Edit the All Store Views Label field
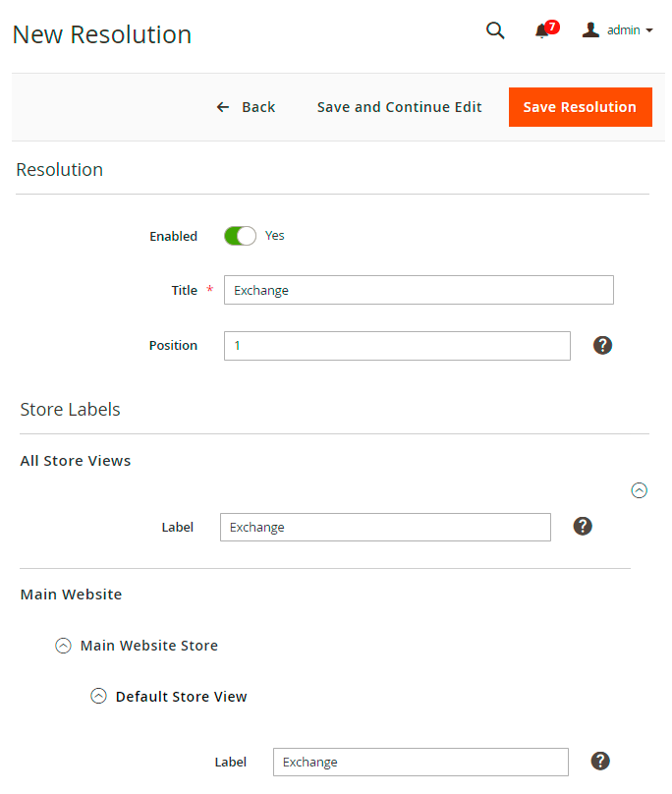672x794 pixels. click(385, 527)
